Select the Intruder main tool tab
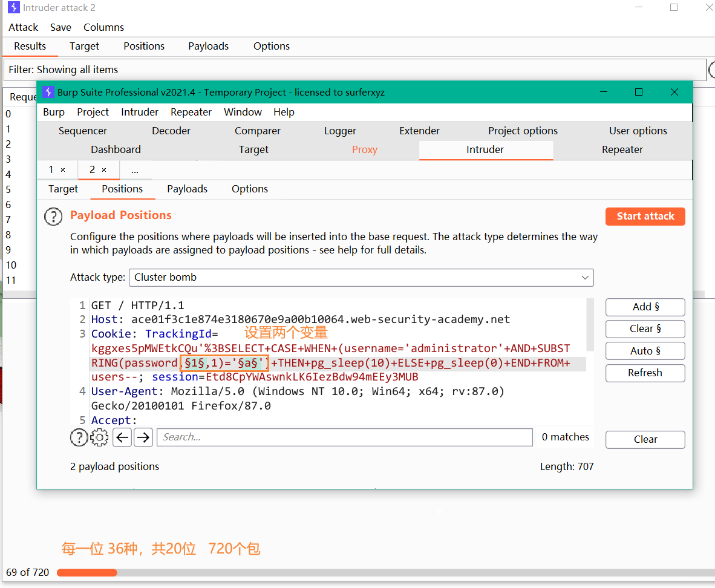This screenshot has height=588, width=715. [x=486, y=150]
